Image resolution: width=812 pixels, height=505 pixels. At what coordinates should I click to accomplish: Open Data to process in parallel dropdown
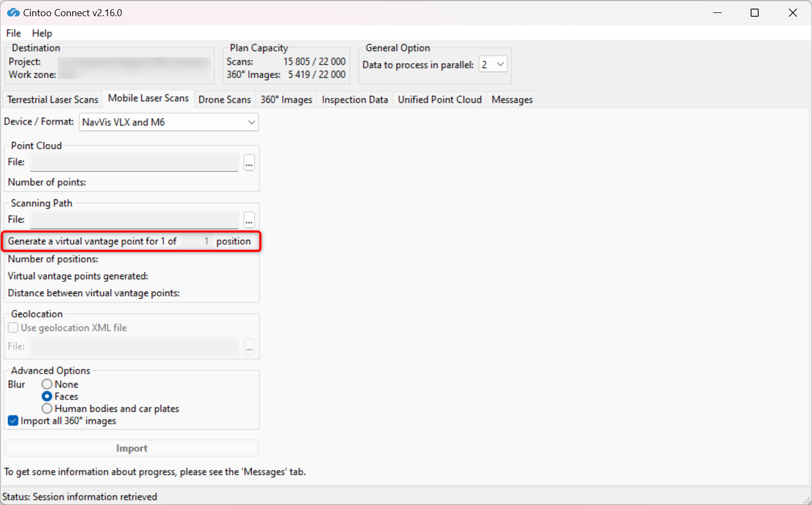[x=493, y=65]
